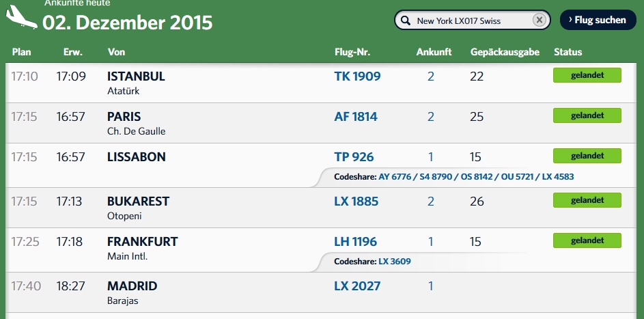Open flight TK 1909 from Istanbul
Viewport: 644px width, 319px height.
[357, 77]
